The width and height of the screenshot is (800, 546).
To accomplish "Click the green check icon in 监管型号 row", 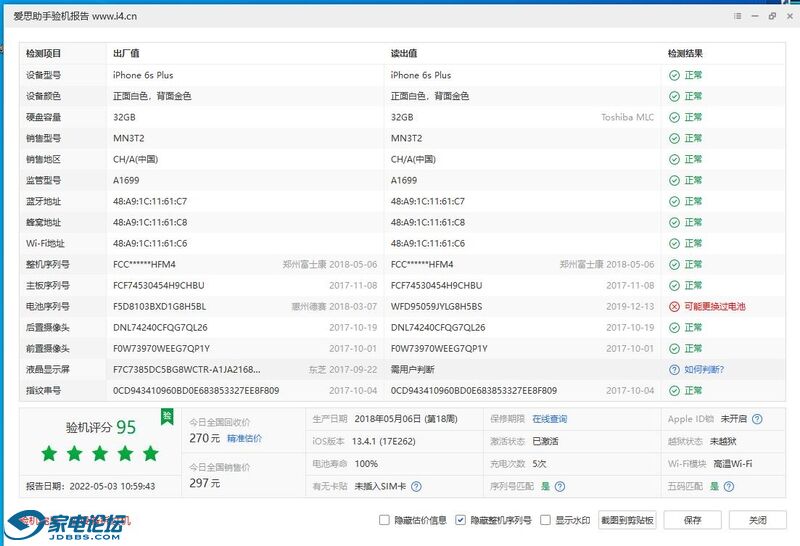I will pyautogui.click(x=674, y=180).
